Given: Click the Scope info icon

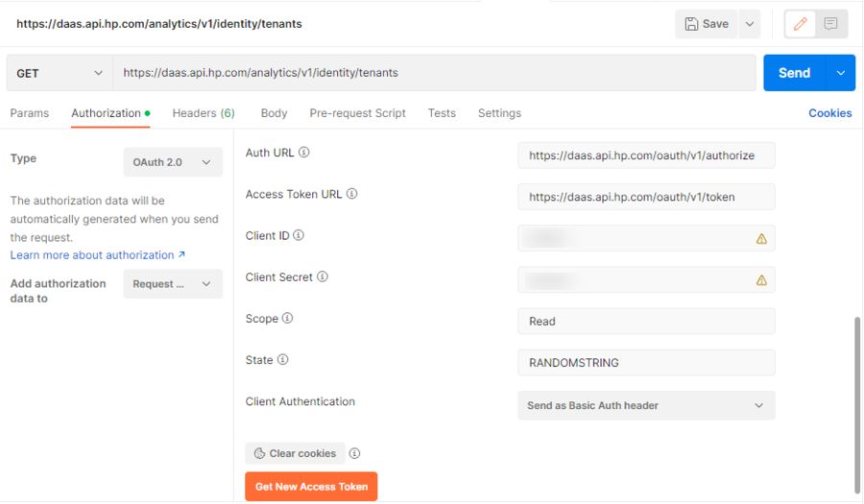Looking at the screenshot, I should coord(287,318).
